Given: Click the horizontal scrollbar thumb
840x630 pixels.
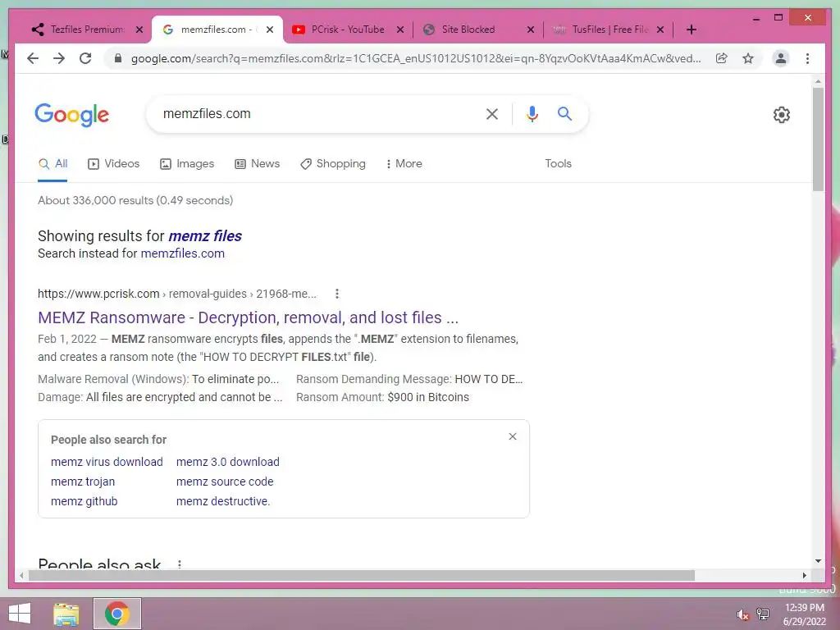Looking at the screenshot, I should (x=362, y=575).
